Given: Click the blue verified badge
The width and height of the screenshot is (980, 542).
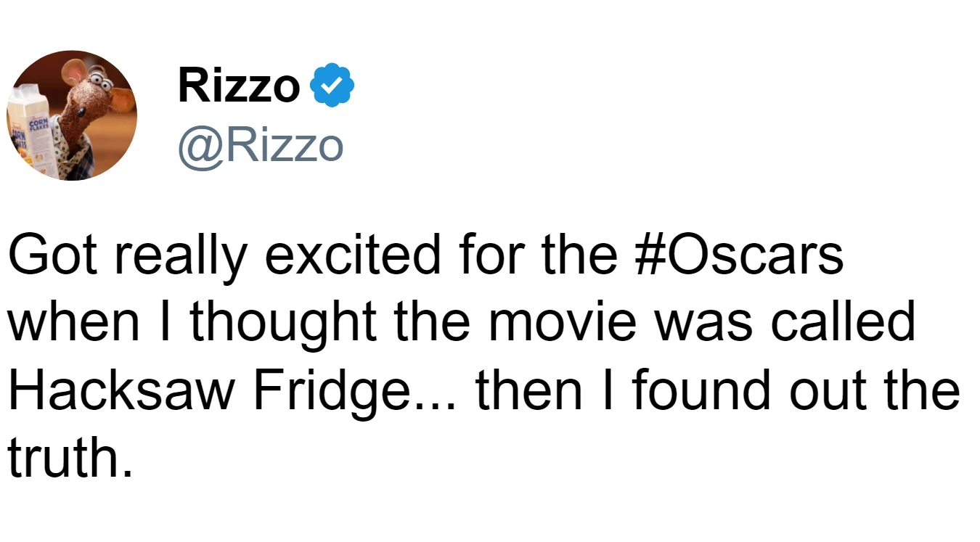Looking at the screenshot, I should click(x=332, y=86).
